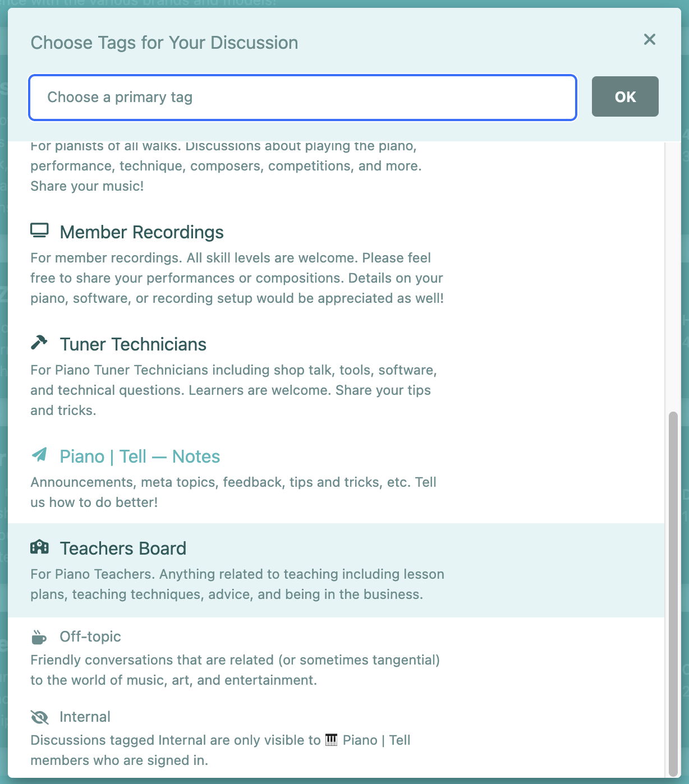Click the pianists tag description at list top
The width and height of the screenshot is (689, 784).
click(x=226, y=166)
